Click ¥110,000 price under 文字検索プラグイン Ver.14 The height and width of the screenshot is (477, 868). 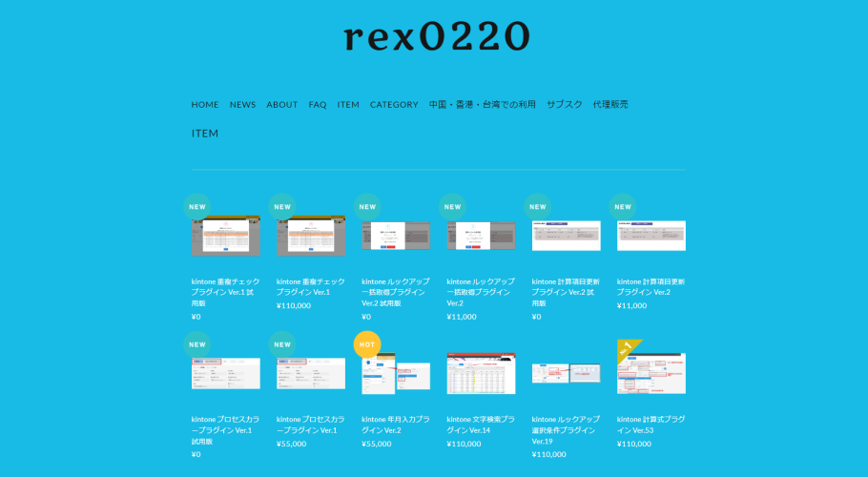464,444
